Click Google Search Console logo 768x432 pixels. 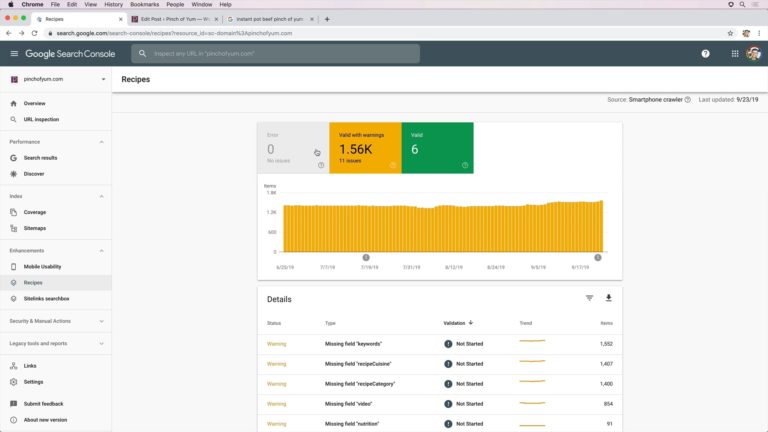pyautogui.click(x=70, y=54)
